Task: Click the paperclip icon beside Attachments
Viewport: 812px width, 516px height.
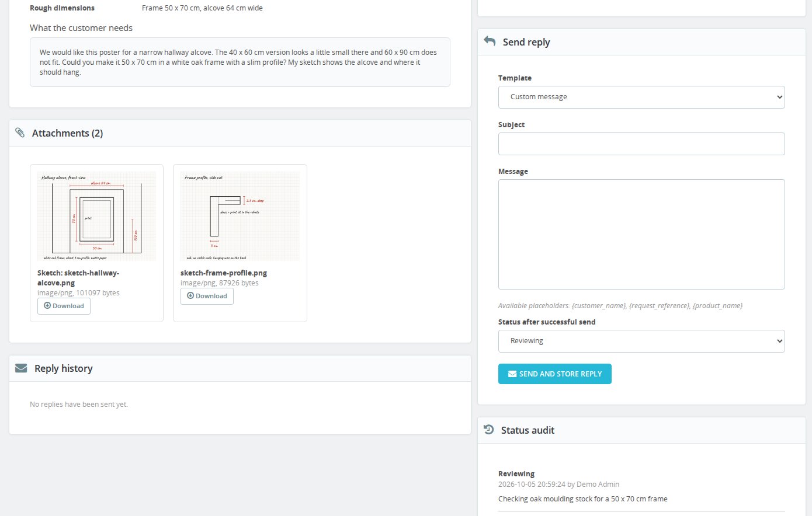Action: tap(20, 133)
